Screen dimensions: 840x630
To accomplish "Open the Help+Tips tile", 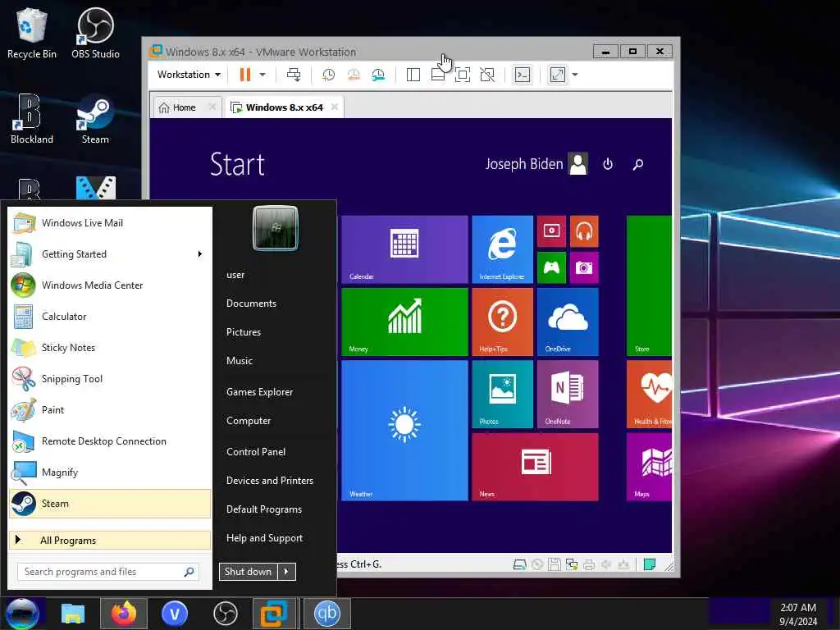I will pos(502,322).
